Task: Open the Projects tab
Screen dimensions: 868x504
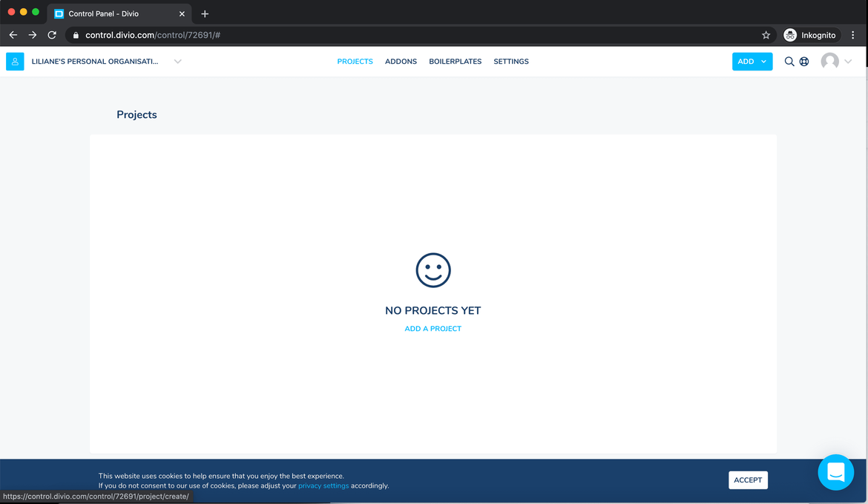Action: point(355,62)
